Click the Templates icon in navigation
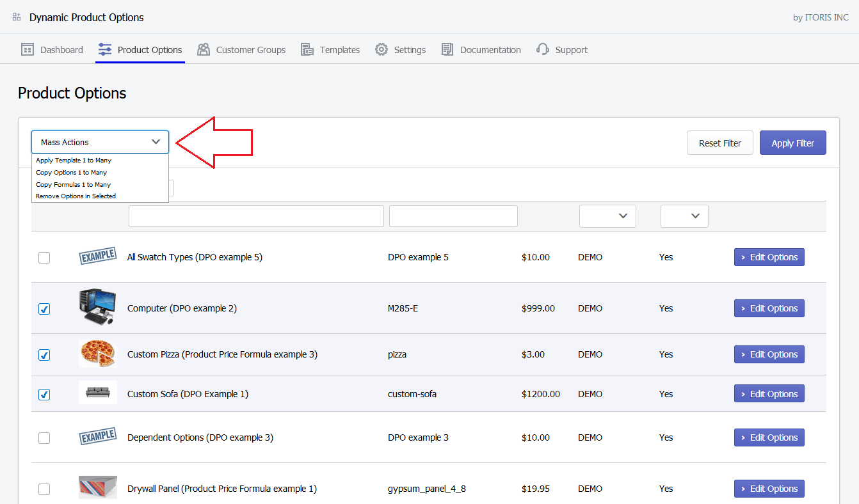The height and width of the screenshot is (504, 859). pyautogui.click(x=307, y=50)
